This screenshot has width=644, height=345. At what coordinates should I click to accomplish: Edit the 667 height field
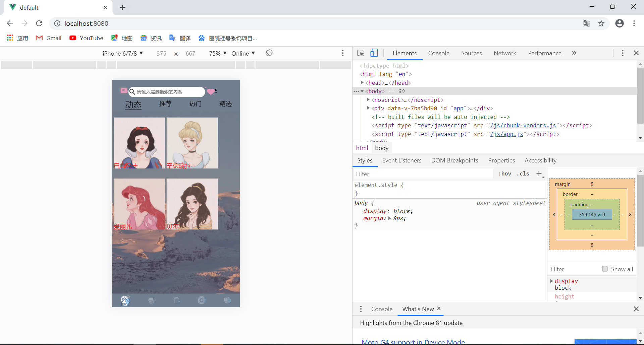[x=190, y=54]
